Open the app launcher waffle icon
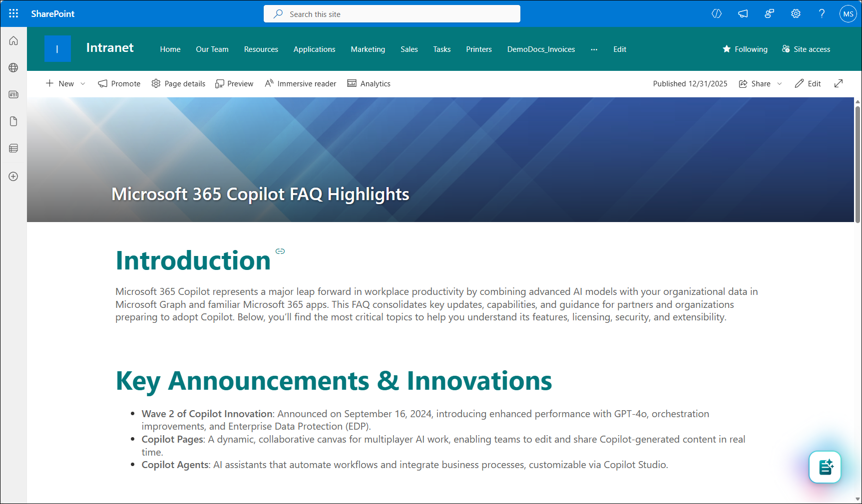This screenshot has height=504, width=862. point(13,13)
